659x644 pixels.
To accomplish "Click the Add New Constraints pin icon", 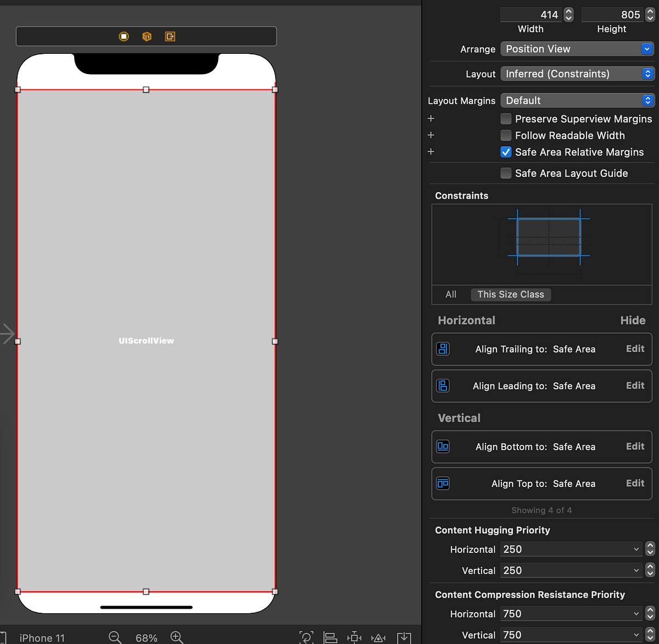I will [354, 637].
